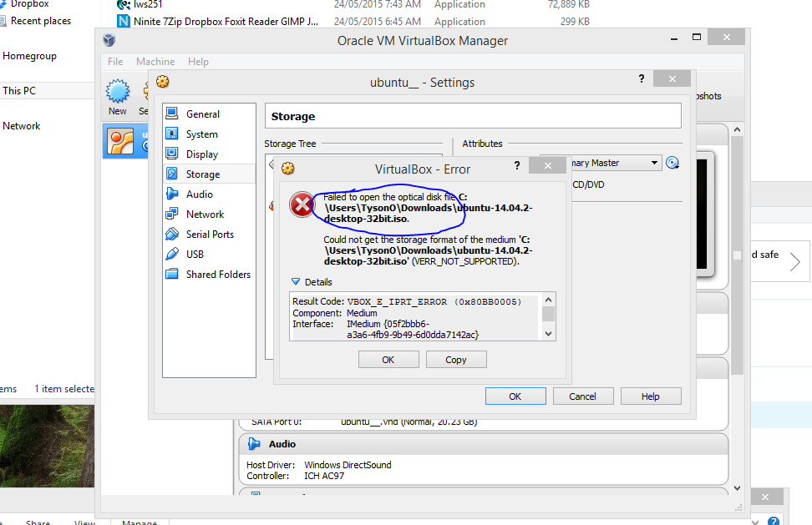Open the Primary Master dropdown
This screenshot has width=812, height=525.
[654, 163]
